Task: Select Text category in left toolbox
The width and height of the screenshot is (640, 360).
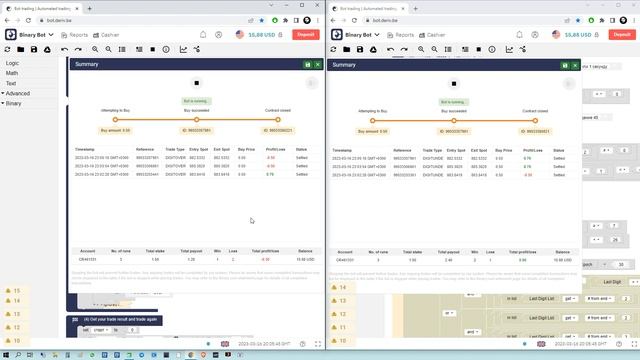Action: 11,83
